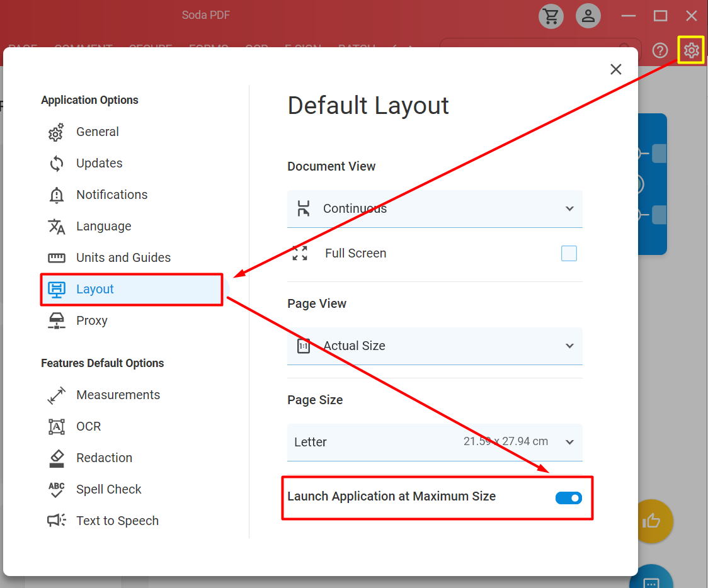Open Text to Speech settings

click(x=56, y=521)
